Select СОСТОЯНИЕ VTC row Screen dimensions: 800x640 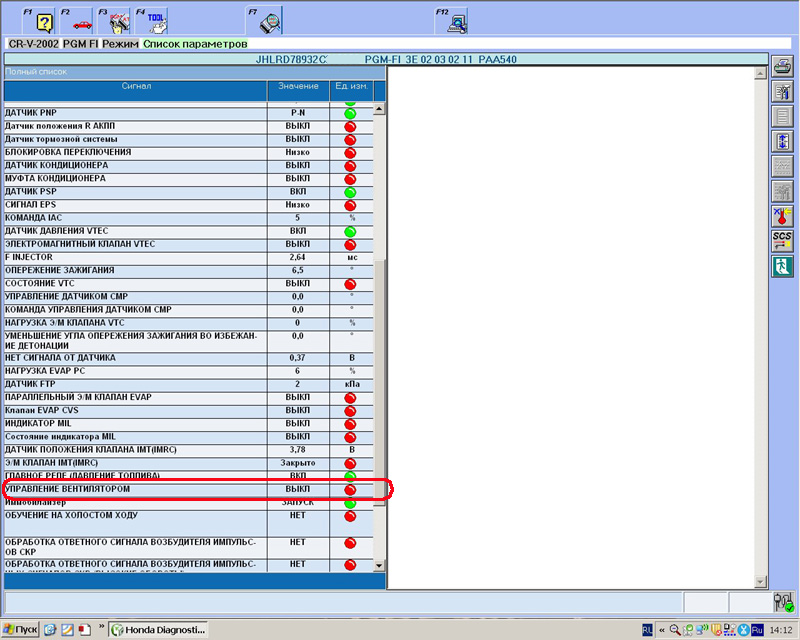click(x=189, y=284)
